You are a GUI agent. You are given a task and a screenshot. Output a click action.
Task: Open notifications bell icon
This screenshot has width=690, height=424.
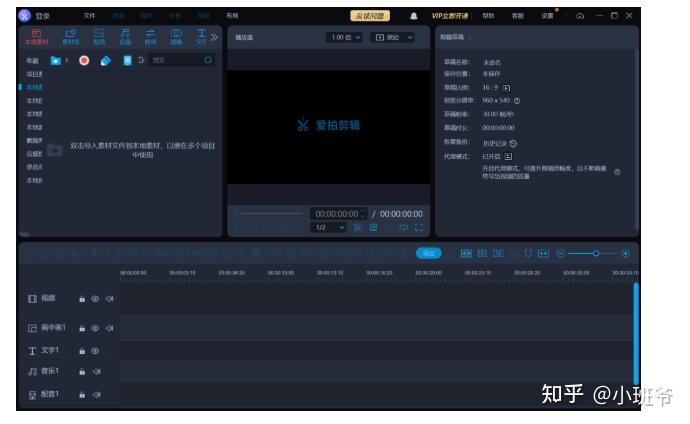[x=414, y=16]
